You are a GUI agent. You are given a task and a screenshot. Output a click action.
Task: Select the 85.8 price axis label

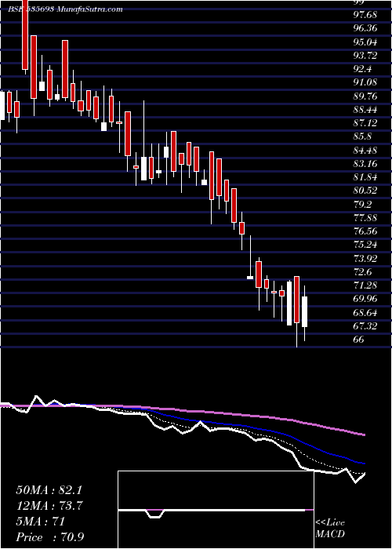[x=362, y=136]
